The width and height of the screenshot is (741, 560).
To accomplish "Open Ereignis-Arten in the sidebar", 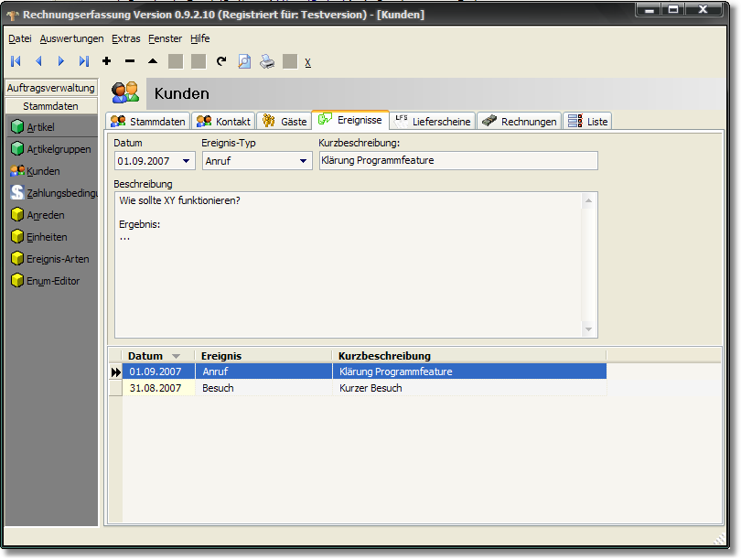I will point(51,259).
